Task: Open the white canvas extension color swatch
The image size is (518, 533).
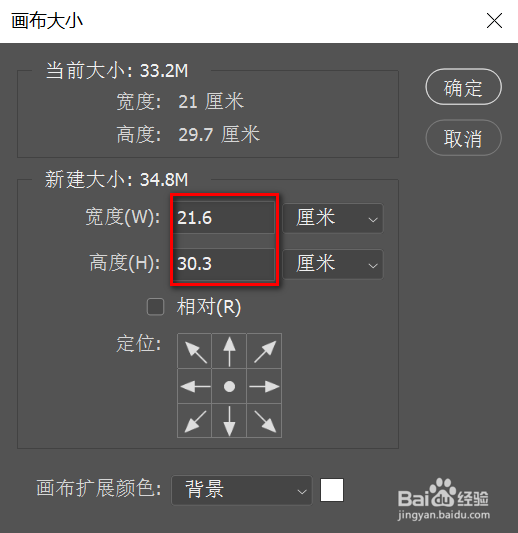Action: (332, 490)
